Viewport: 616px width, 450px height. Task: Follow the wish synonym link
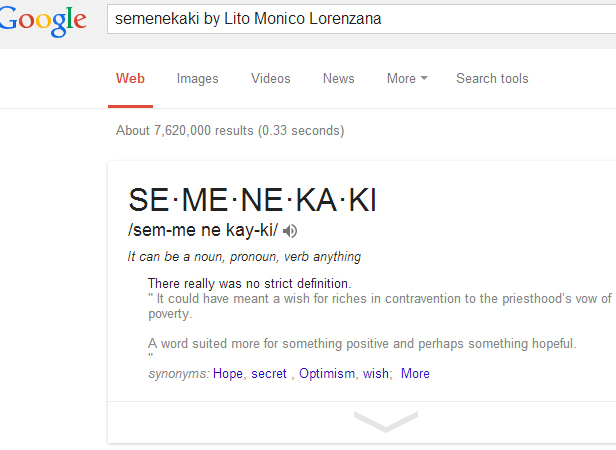pyautogui.click(x=376, y=373)
